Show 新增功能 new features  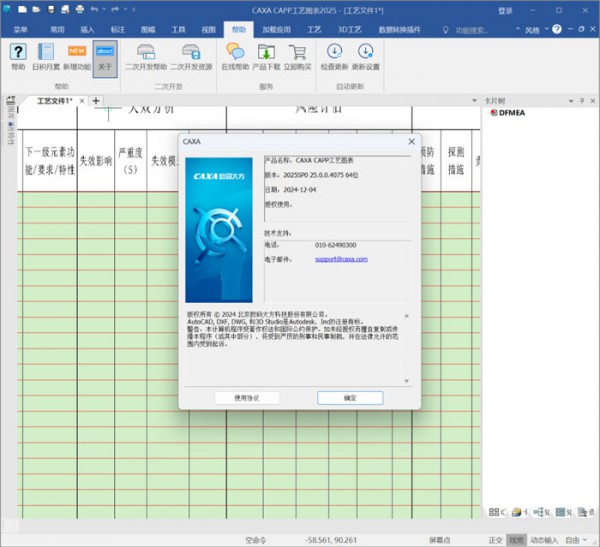click(x=77, y=57)
